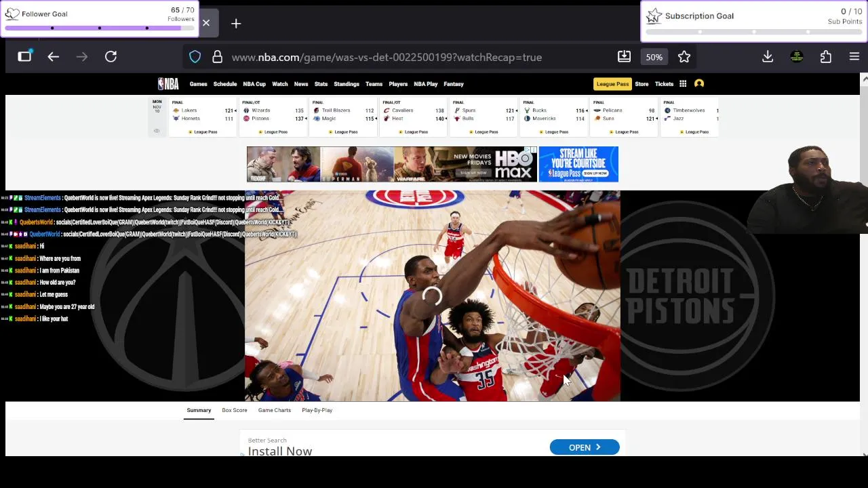Open the Stats section
This screenshot has height=488, width=868.
point(321,84)
